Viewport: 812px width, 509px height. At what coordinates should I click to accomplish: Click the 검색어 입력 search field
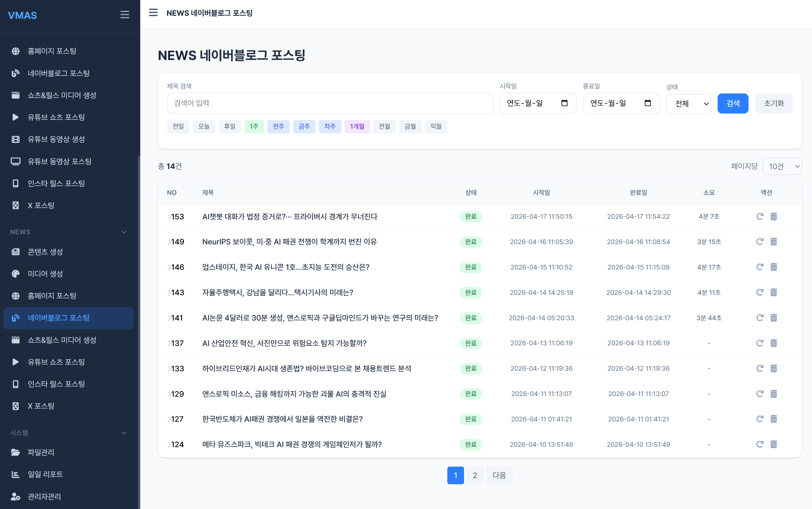329,103
